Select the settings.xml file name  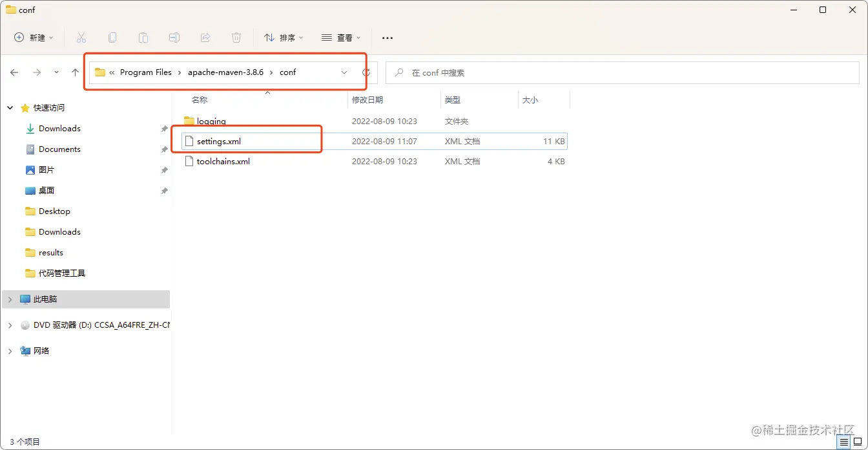tap(219, 141)
